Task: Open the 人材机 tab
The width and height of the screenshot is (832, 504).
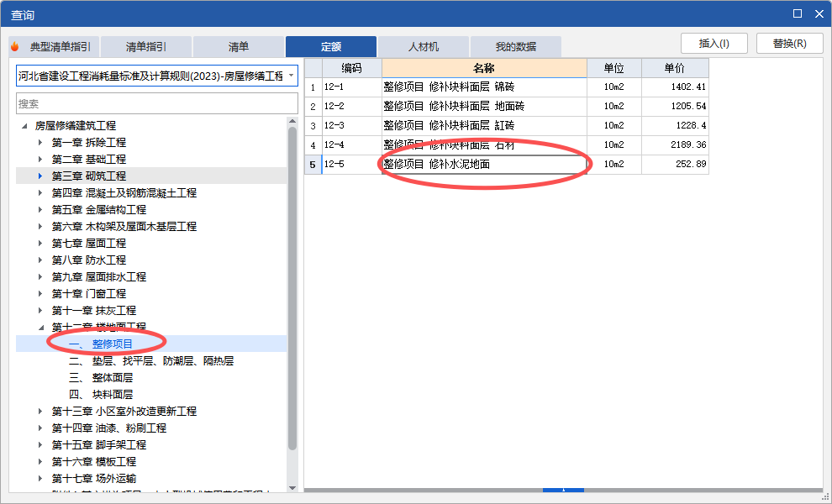Action: click(424, 47)
